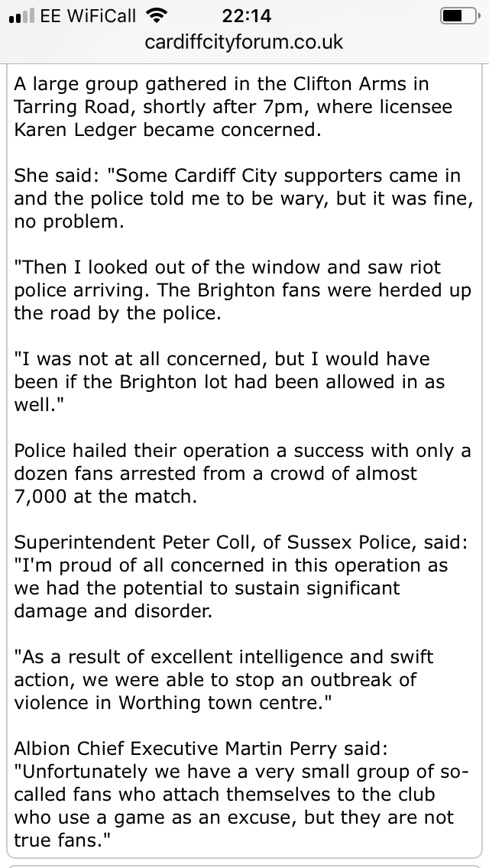Click the paragraph about riot police arriving
Image resolution: width=489 pixels, height=868 pixels.
242,290
